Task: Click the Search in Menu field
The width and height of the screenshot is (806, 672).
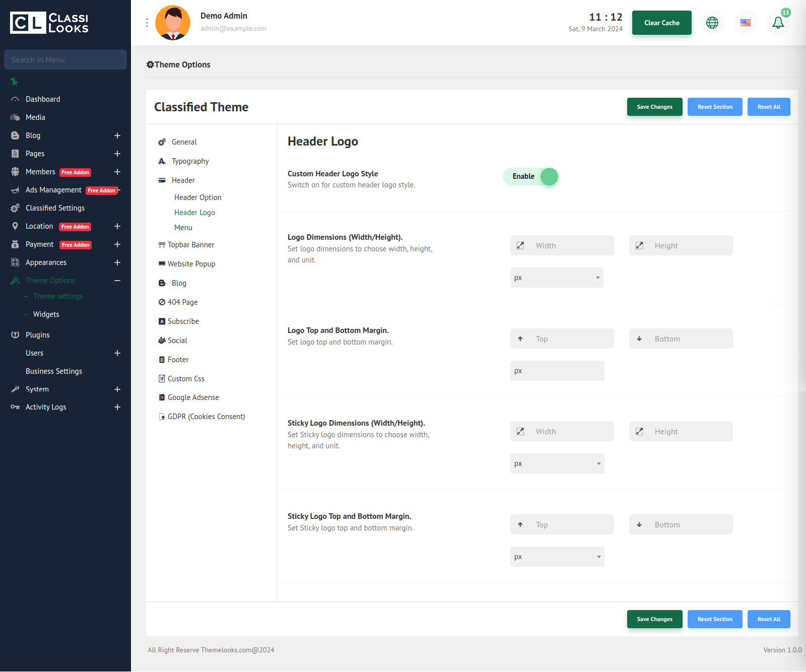Action: click(65, 59)
